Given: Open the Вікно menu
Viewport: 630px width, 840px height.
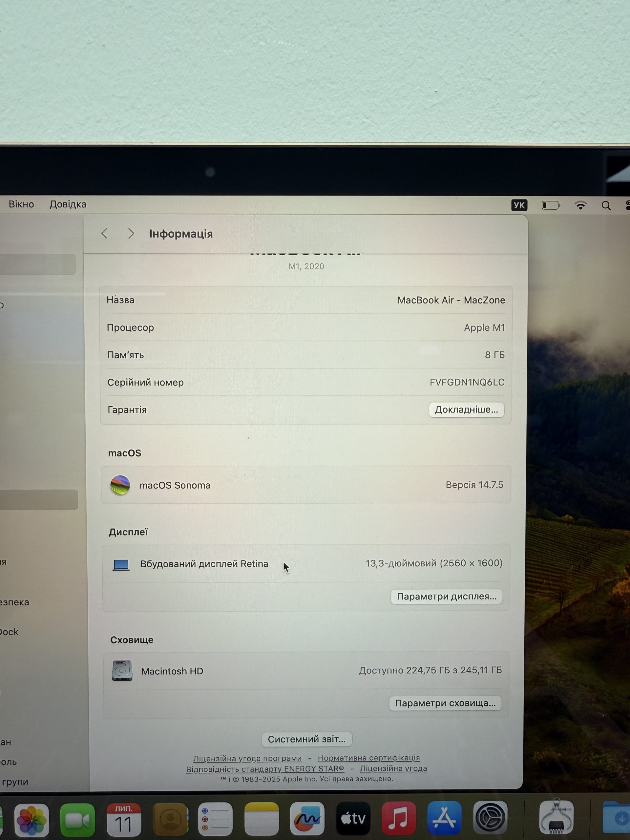Looking at the screenshot, I should pos(21,204).
